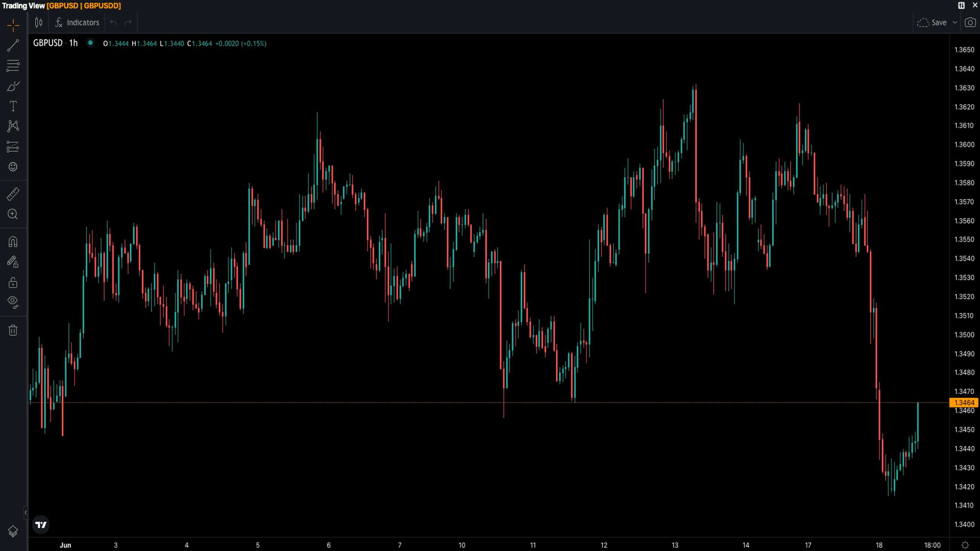Click the 1.3450 price axis label
980x551 pixels.
pyautogui.click(x=964, y=430)
